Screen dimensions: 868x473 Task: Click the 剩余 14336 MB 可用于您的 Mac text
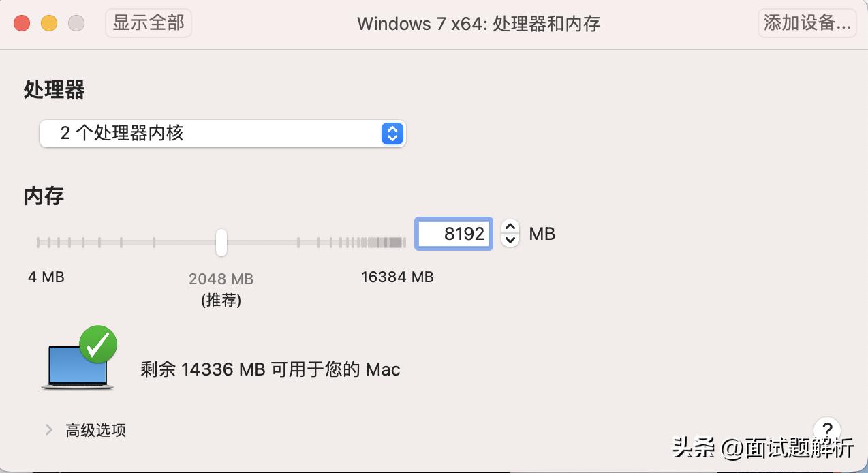(270, 369)
